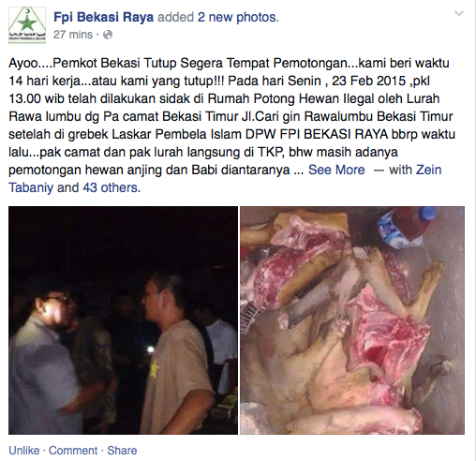Viewport: 476px width, 461px height.
Task: Click the post body text paragraph
Action: tap(232, 125)
